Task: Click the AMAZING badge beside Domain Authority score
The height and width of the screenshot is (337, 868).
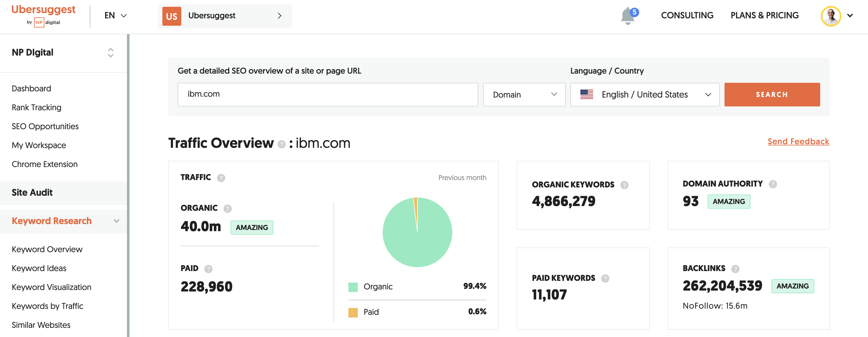Action: [729, 201]
